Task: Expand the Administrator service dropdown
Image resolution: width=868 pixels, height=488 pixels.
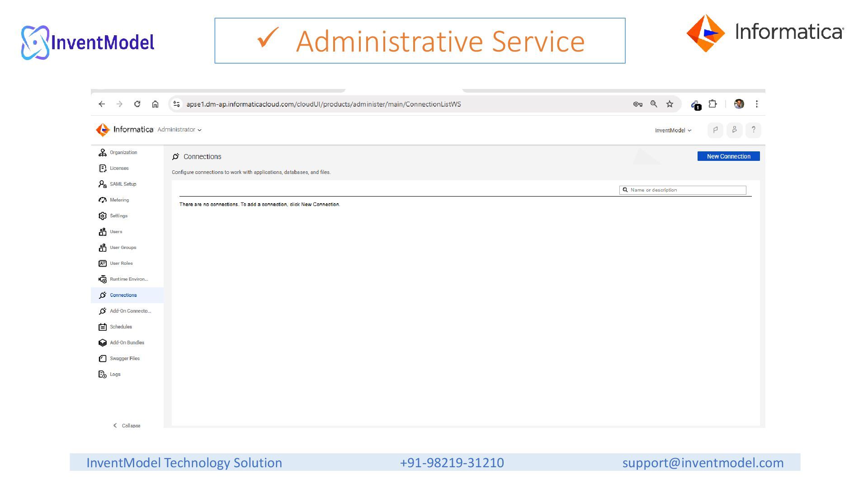Action: click(179, 130)
